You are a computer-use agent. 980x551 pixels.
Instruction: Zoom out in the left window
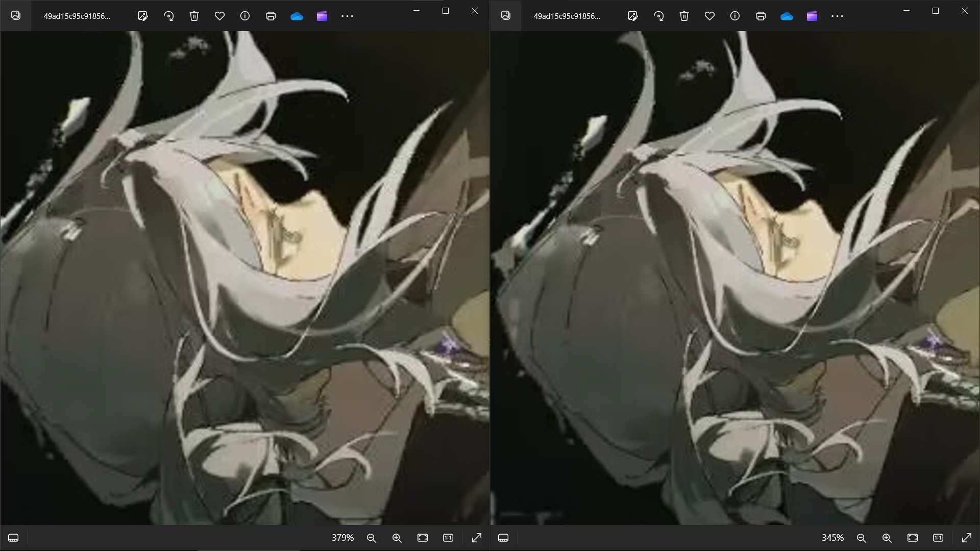(372, 538)
